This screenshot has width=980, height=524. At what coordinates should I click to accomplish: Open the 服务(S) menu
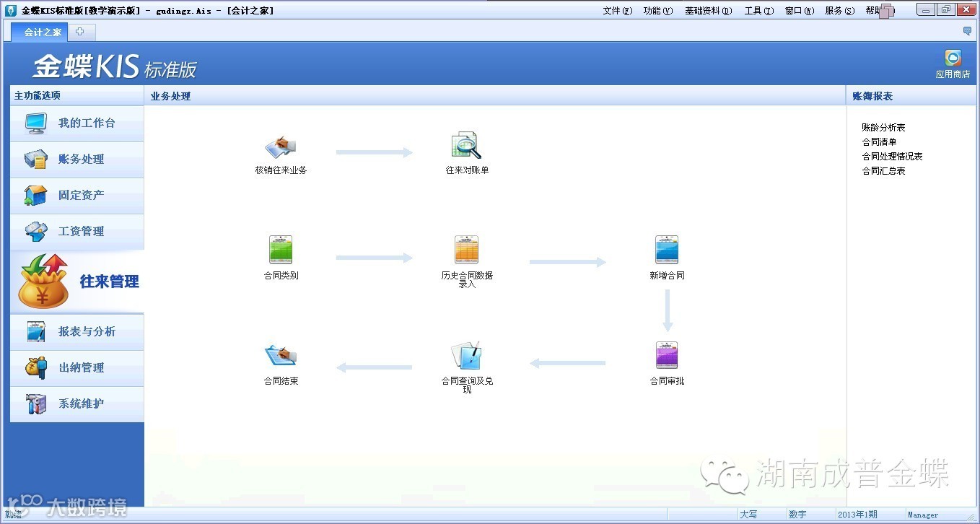click(839, 11)
